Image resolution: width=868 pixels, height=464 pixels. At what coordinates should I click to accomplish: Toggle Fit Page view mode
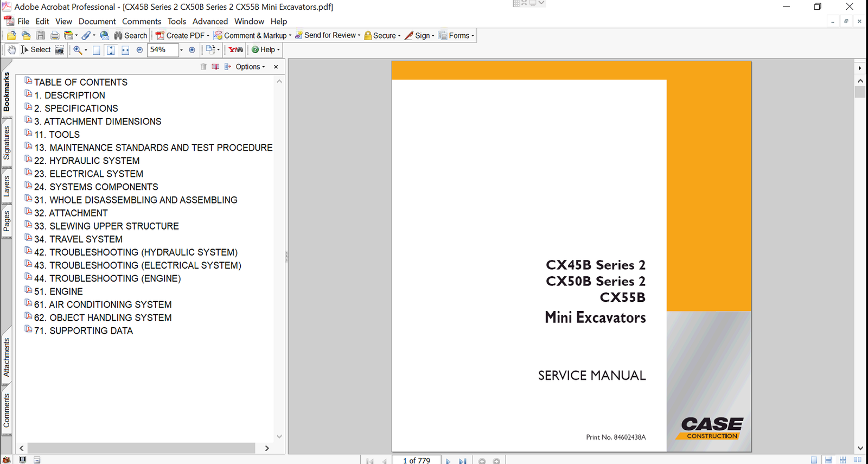point(111,50)
